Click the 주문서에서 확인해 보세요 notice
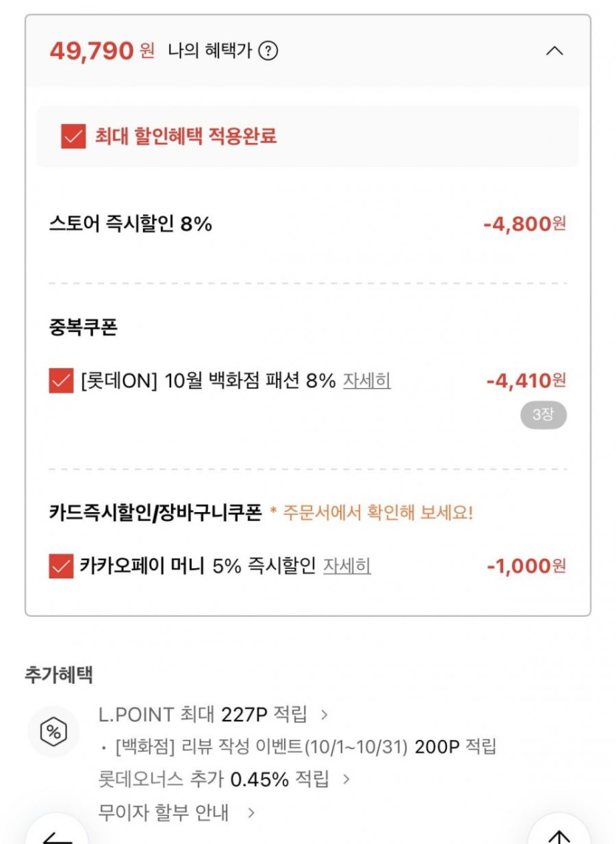 click(371, 513)
